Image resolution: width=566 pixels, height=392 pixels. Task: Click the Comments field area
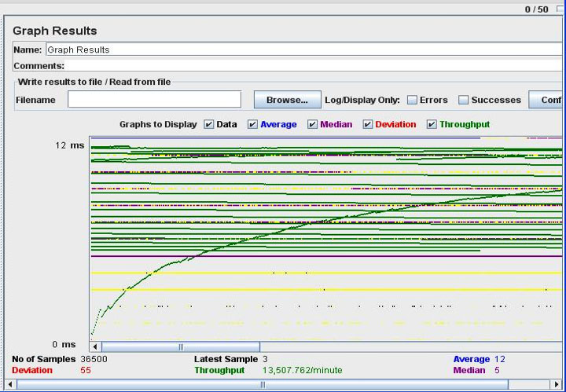[x=314, y=66]
